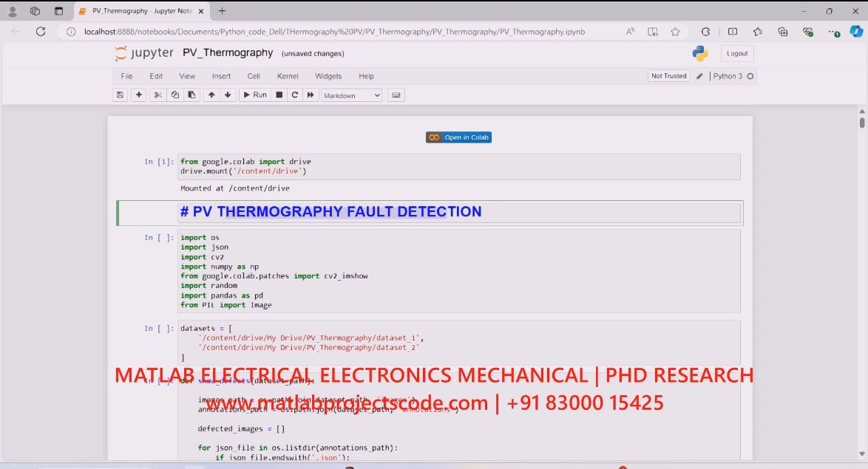
Task: Click the edit pencil icon near Python 3
Action: (699, 76)
